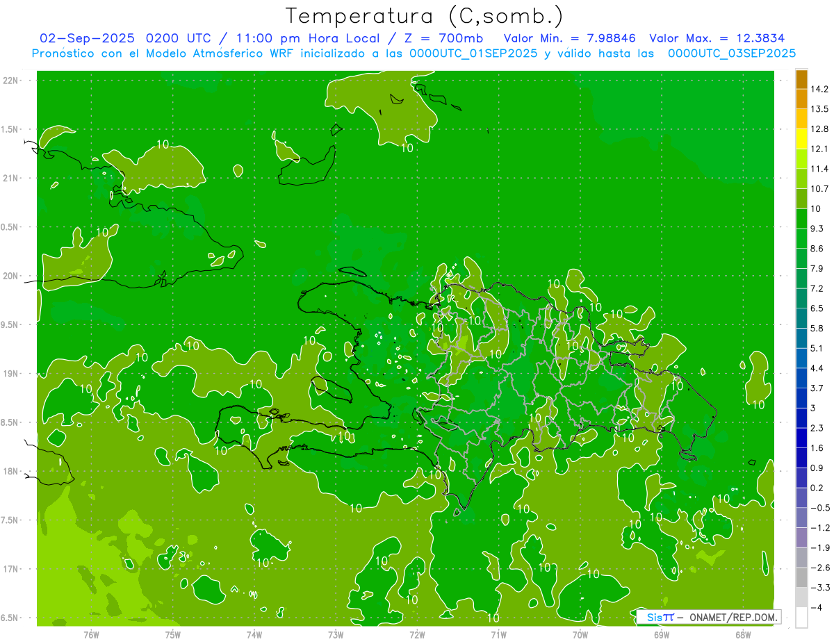
Task: Click the '9.5N' latitude label
Action: point(10,325)
